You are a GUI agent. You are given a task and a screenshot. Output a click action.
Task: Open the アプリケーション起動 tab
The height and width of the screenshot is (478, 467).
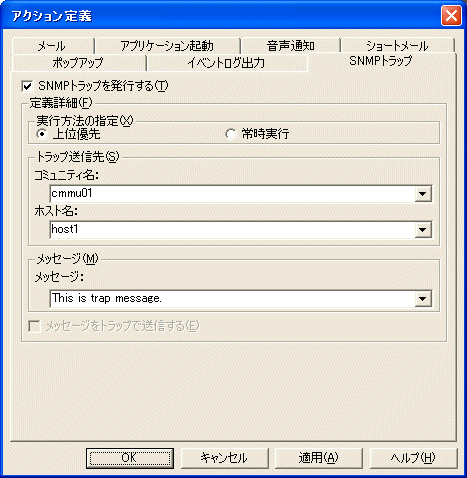167,46
